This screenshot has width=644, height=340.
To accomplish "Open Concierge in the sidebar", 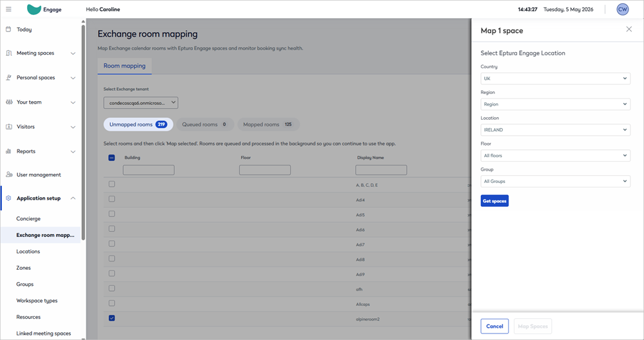I will [x=28, y=218].
